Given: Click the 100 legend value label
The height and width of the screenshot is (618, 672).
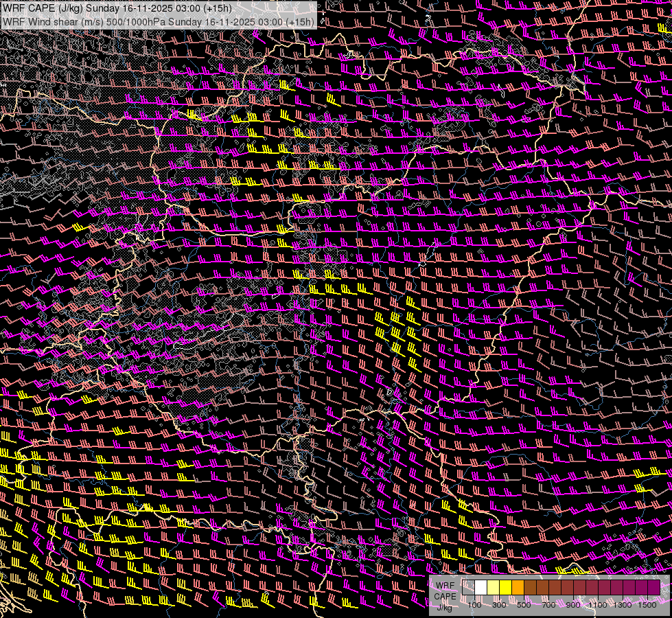Looking at the screenshot, I should click(x=474, y=605).
